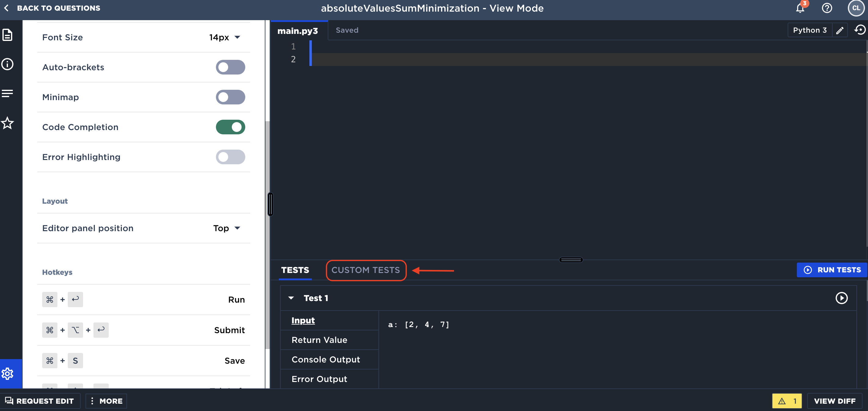868x411 pixels.
Task: Click the VIEW DIFF button
Action: pos(834,401)
